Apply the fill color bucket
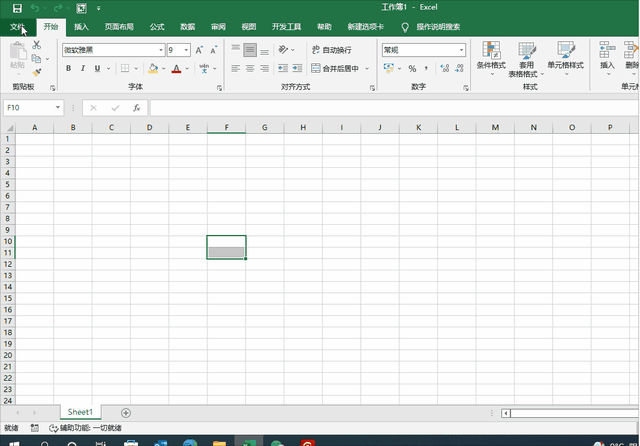 tap(153, 68)
